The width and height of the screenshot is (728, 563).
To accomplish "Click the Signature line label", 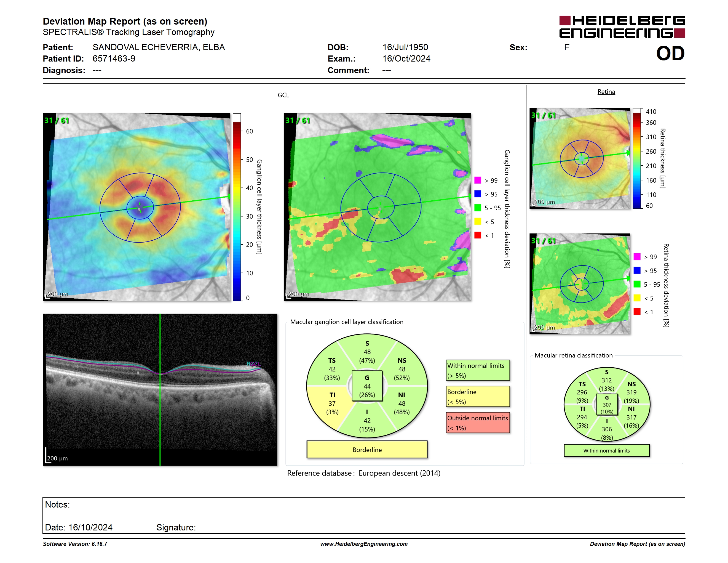I will coord(176,527).
